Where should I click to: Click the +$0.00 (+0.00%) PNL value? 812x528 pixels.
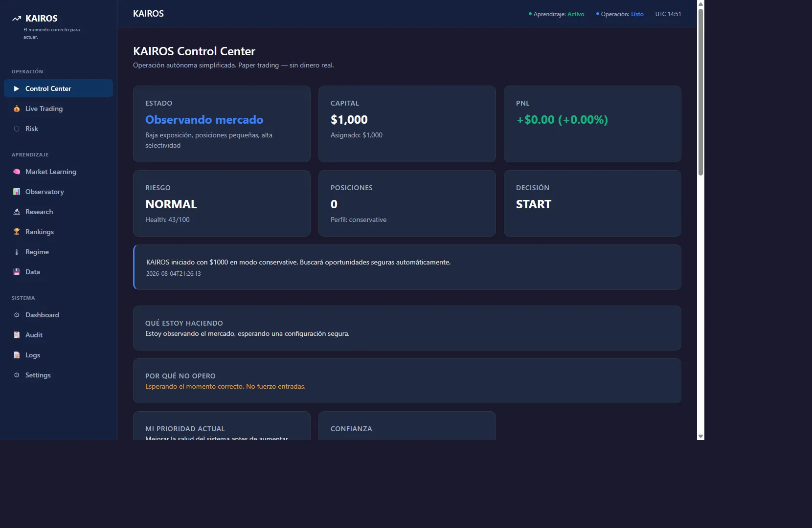tap(562, 120)
